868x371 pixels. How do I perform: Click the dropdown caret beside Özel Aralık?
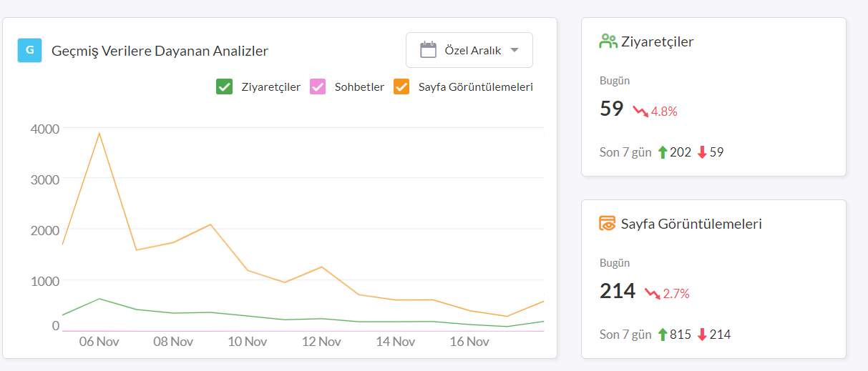pos(514,50)
